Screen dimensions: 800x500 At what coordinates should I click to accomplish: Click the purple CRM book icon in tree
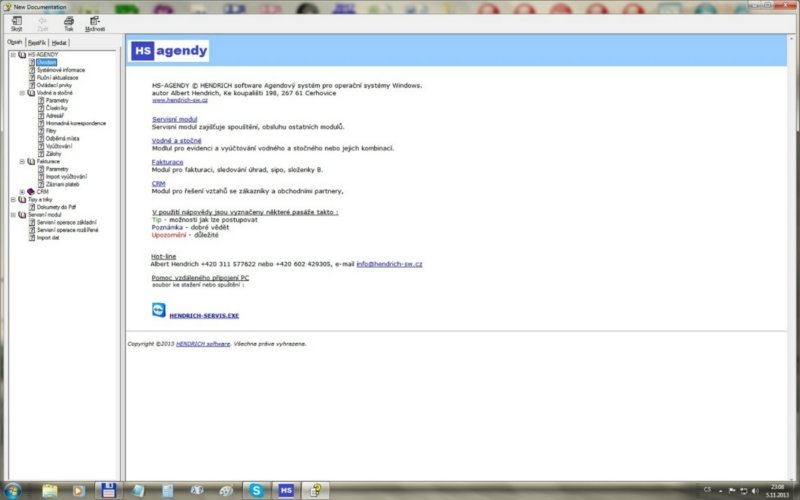tap(31, 192)
